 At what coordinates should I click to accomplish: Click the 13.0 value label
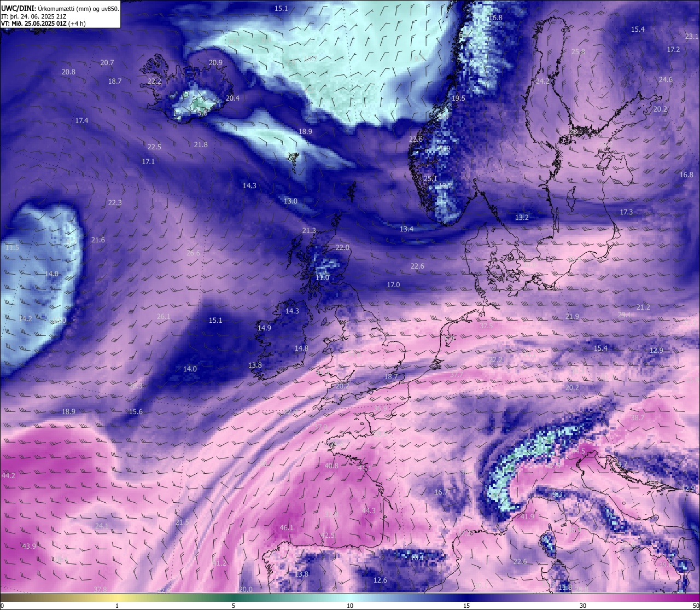[290, 201]
